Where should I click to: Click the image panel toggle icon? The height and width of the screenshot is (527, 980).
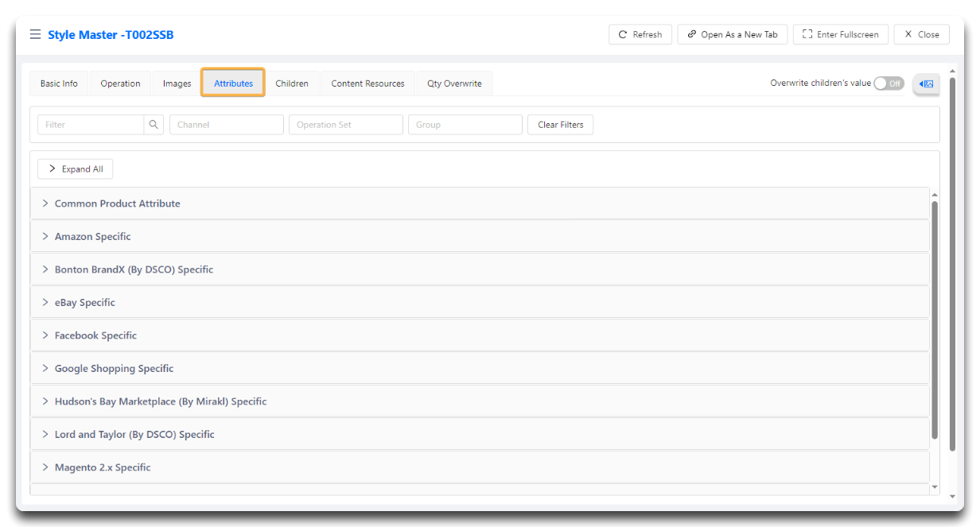(x=926, y=83)
